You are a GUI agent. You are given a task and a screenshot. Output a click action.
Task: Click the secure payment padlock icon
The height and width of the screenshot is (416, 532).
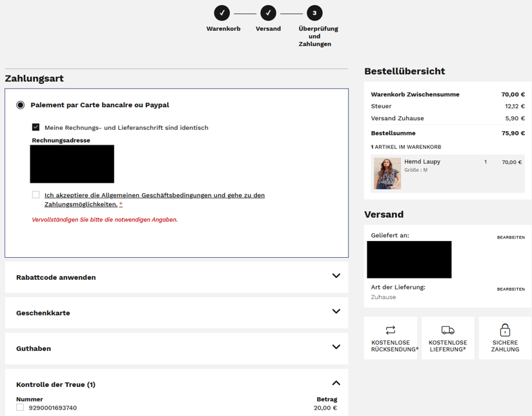pyautogui.click(x=505, y=329)
